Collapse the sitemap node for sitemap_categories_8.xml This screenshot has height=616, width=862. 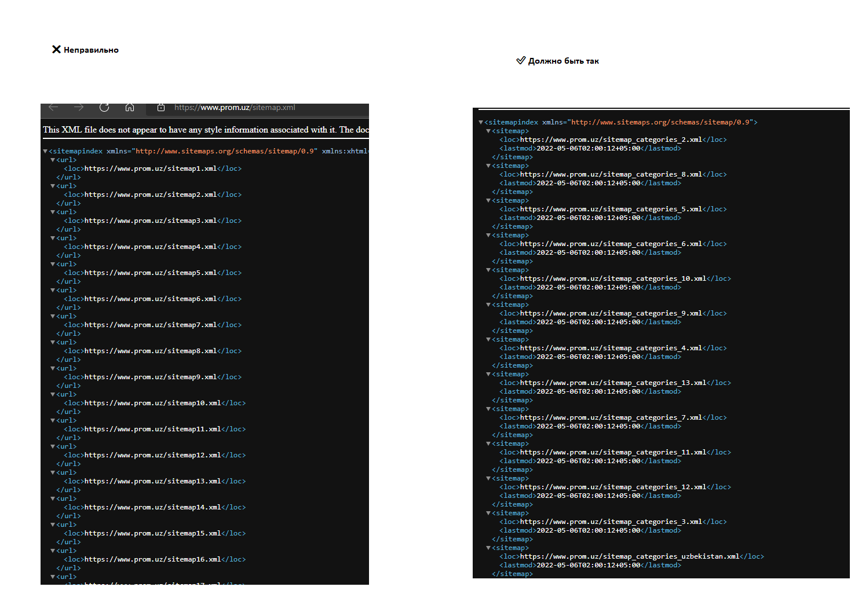pos(488,166)
